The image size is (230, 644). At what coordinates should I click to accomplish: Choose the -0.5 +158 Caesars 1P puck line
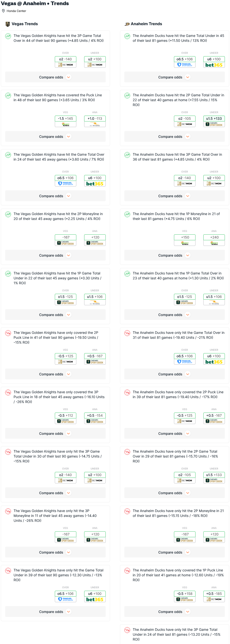tap(185, 596)
